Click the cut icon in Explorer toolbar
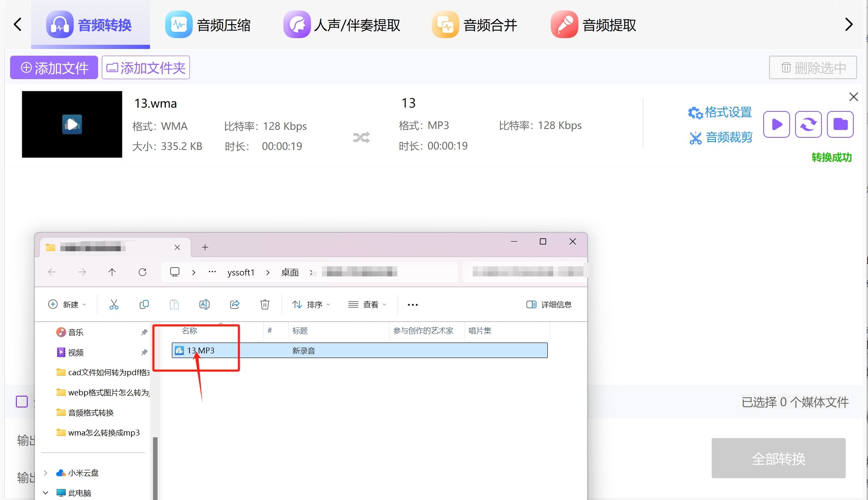The width and height of the screenshot is (868, 500). pyautogui.click(x=114, y=304)
